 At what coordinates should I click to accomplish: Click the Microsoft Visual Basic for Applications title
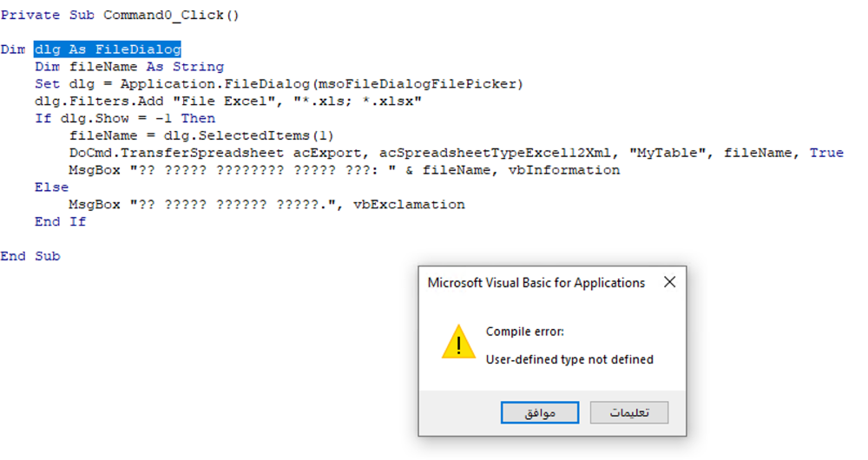536,283
